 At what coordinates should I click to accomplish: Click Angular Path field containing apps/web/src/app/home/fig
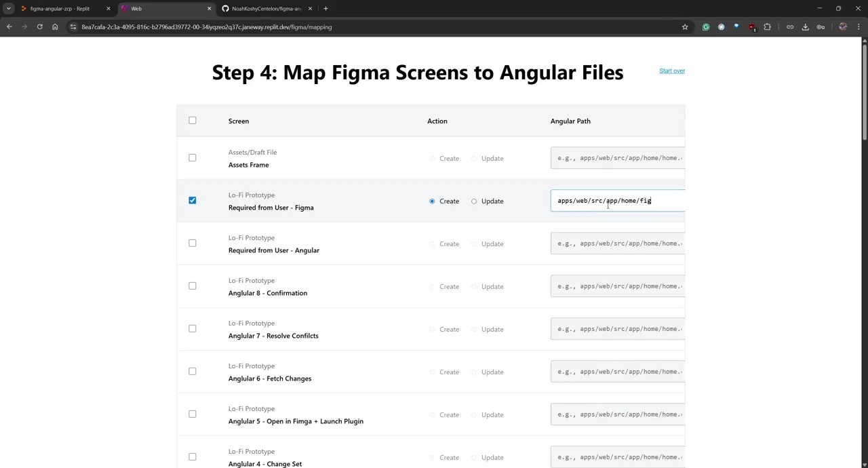[x=618, y=201]
